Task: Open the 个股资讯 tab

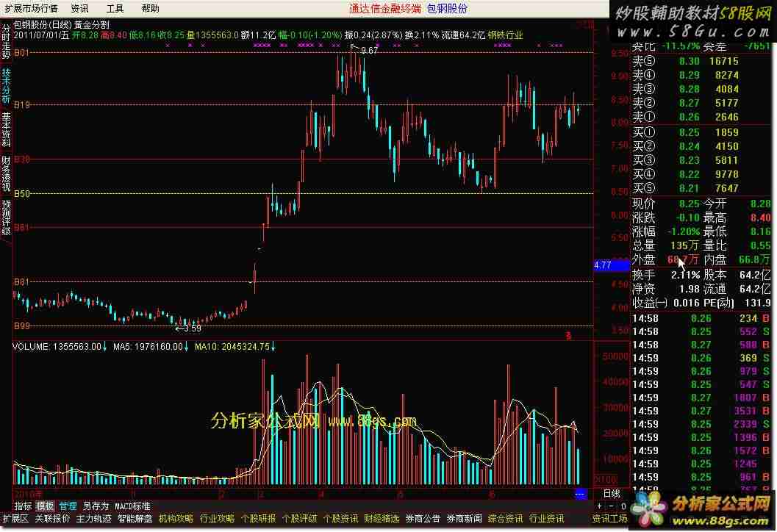Action: [x=340, y=519]
